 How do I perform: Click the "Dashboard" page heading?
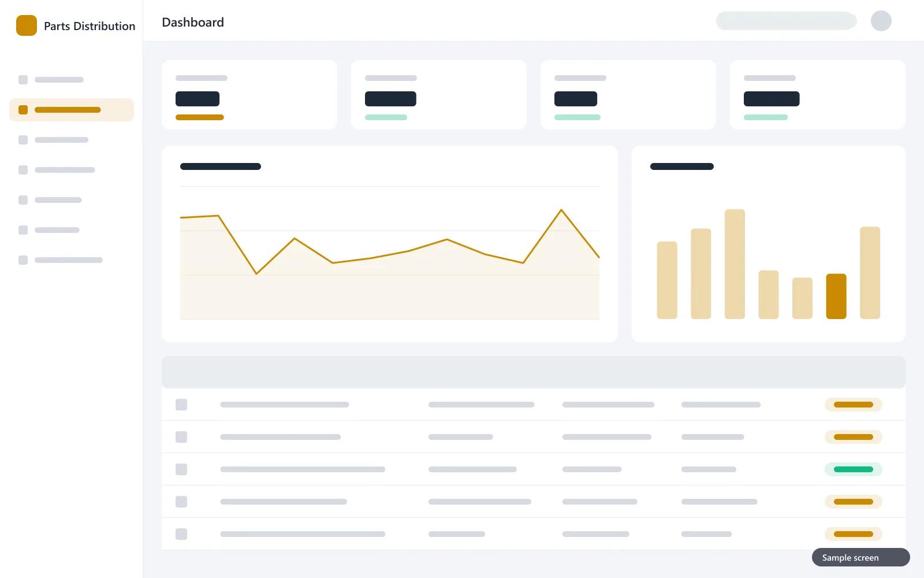point(193,22)
